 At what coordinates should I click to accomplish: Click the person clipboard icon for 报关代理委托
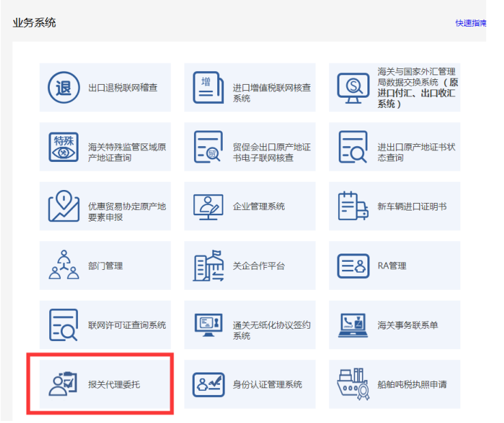(x=63, y=383)
